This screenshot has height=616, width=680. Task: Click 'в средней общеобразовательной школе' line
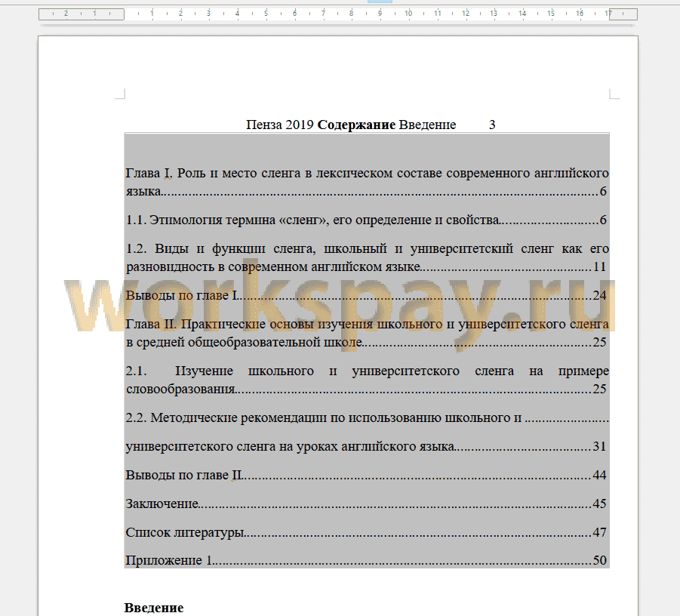[367, 342]
